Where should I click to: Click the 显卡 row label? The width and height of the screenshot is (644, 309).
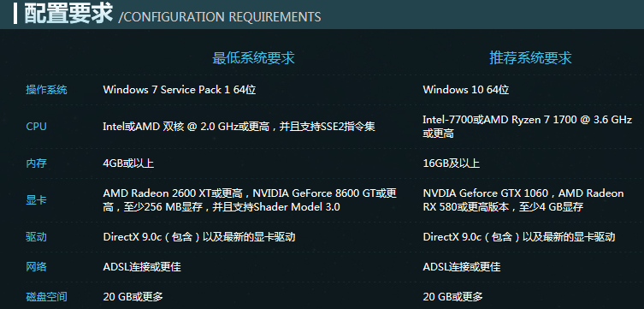(36, 200)
